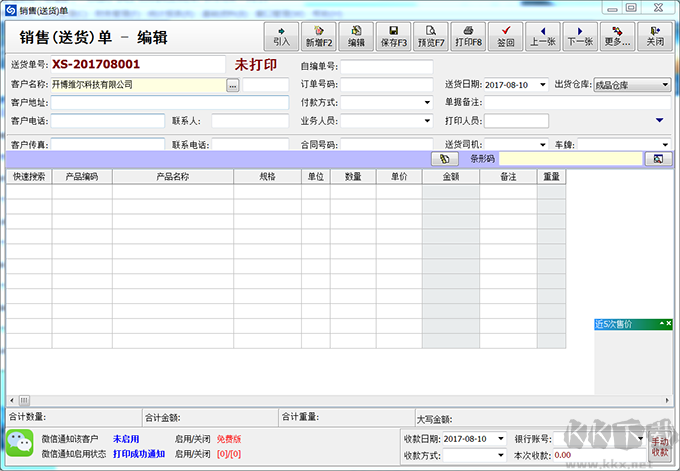This screenshot has height=471, width=680.
Task: Click the customer name browse button
Action: [x=232, y=85]
